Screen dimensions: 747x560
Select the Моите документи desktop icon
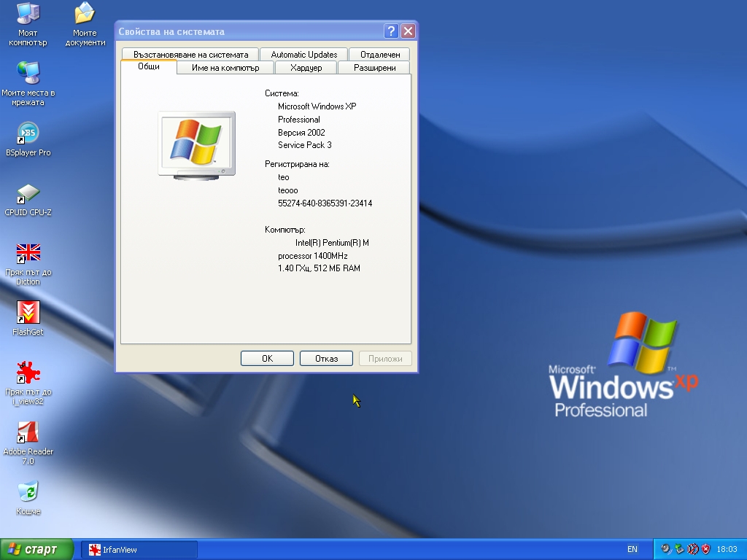pos(85,24)
